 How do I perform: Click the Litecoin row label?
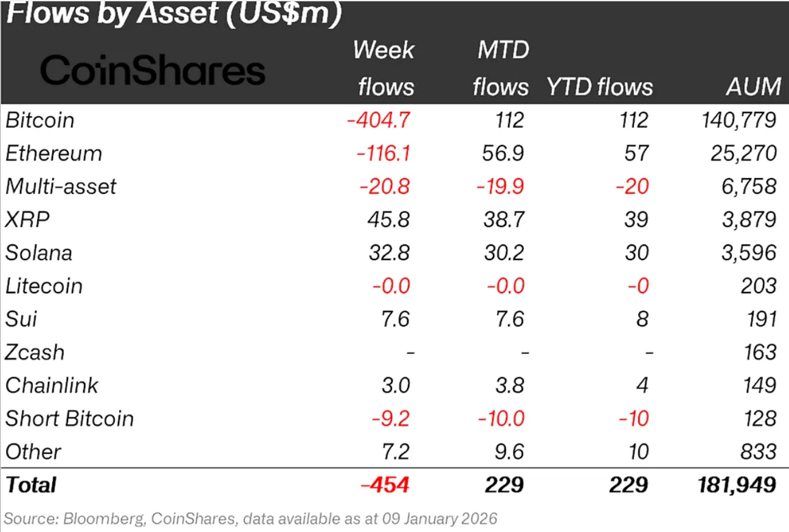44,286
